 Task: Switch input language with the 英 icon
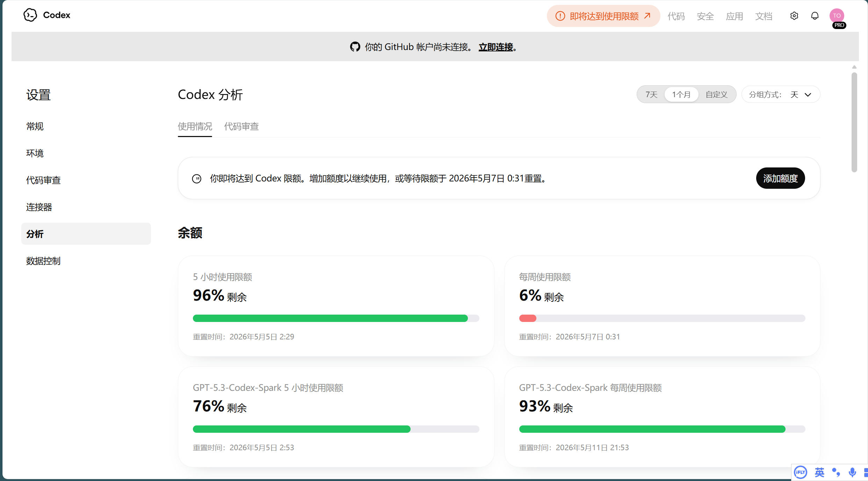coord(819,473)
